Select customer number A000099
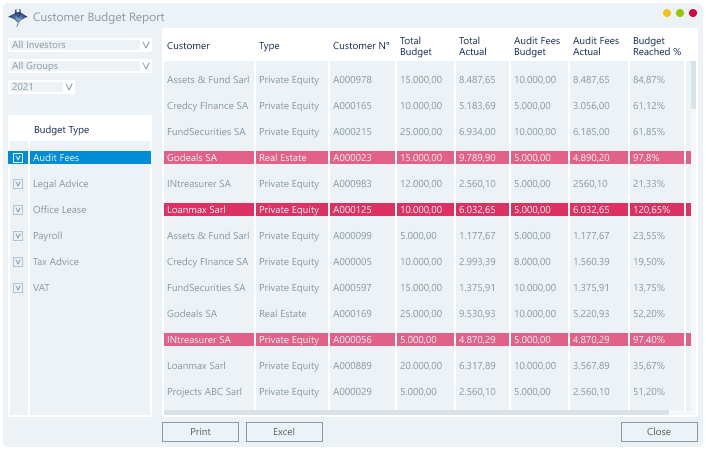Screen dimensions: 706x450 pyautogui.click(x=352, y=236)
